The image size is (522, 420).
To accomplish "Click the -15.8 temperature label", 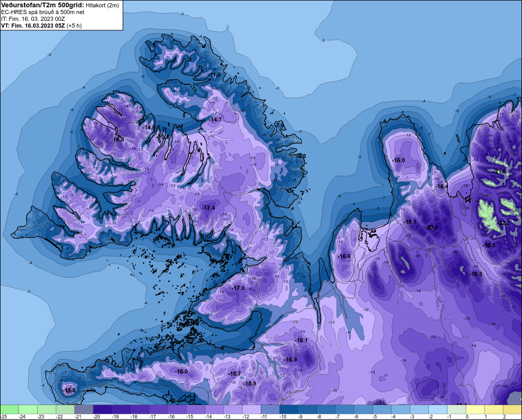I will (x=69, y=390).
